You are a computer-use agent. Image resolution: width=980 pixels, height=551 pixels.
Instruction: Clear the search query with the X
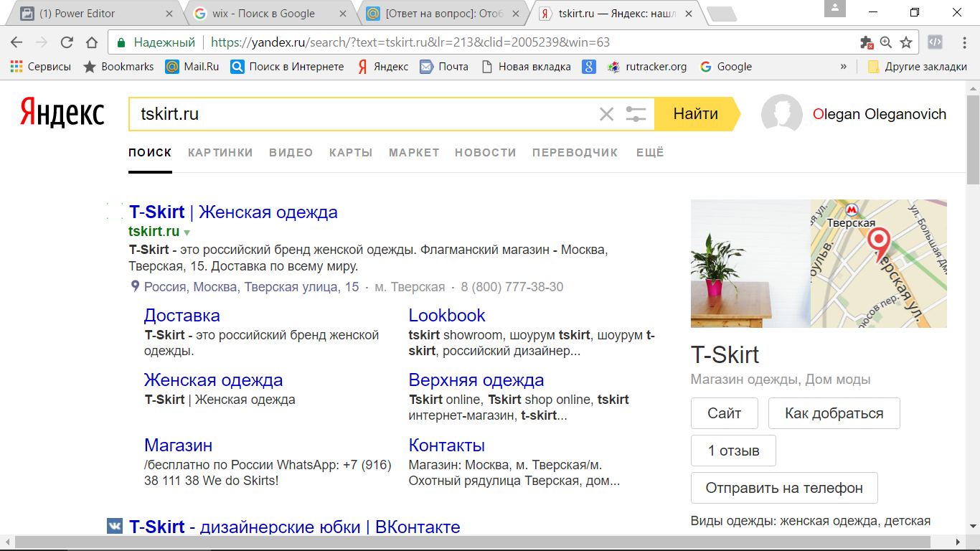[x=606, y=114]
